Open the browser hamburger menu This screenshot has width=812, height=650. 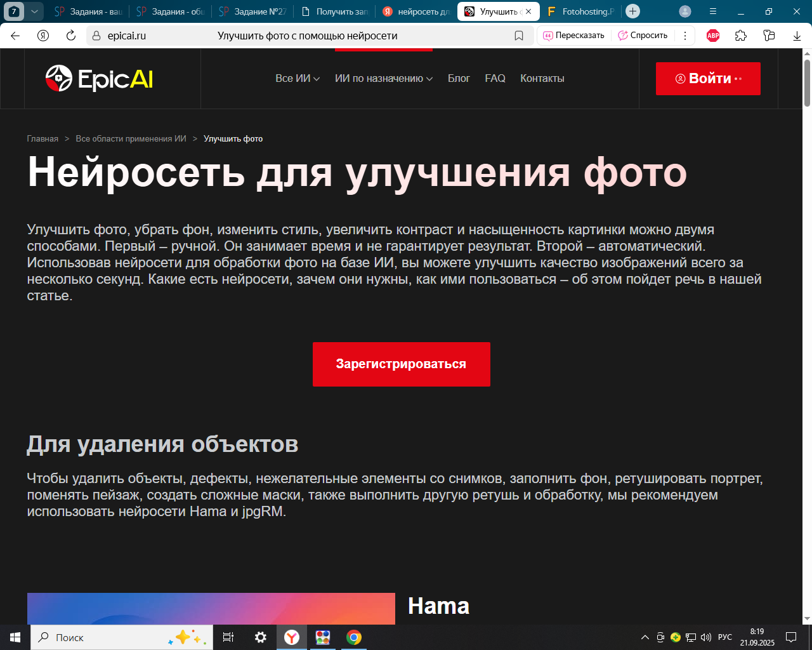pos(713,11)
